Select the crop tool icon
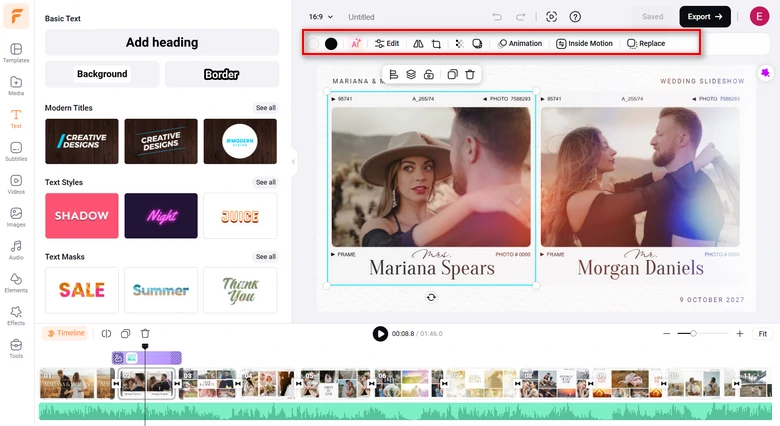The image size is (780, 426). click(x=436, y=44)
